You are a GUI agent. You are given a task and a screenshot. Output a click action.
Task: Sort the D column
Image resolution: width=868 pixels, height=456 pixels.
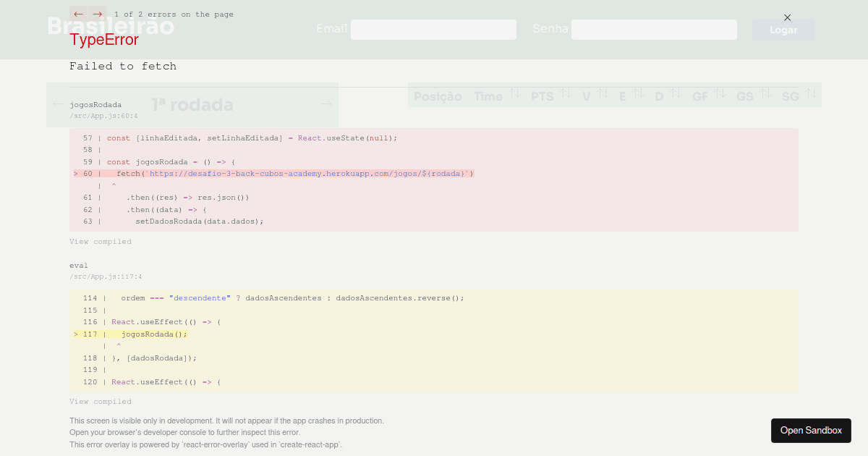click(676, 93)
